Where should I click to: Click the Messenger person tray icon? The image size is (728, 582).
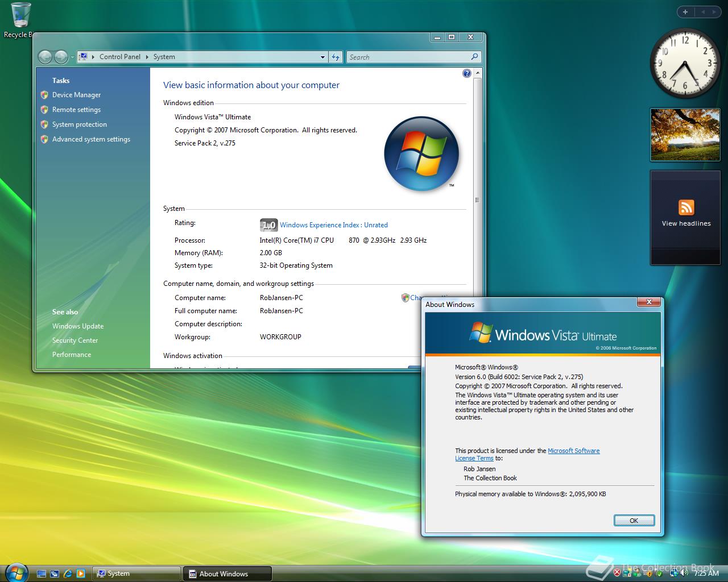[x=637, y=573]
